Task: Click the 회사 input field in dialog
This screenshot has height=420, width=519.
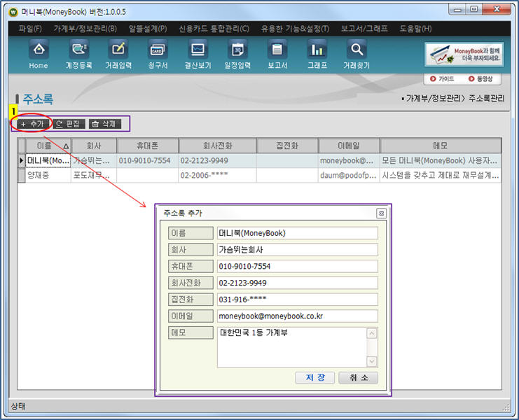Action: pyautogui.click(x=297, y=250)
